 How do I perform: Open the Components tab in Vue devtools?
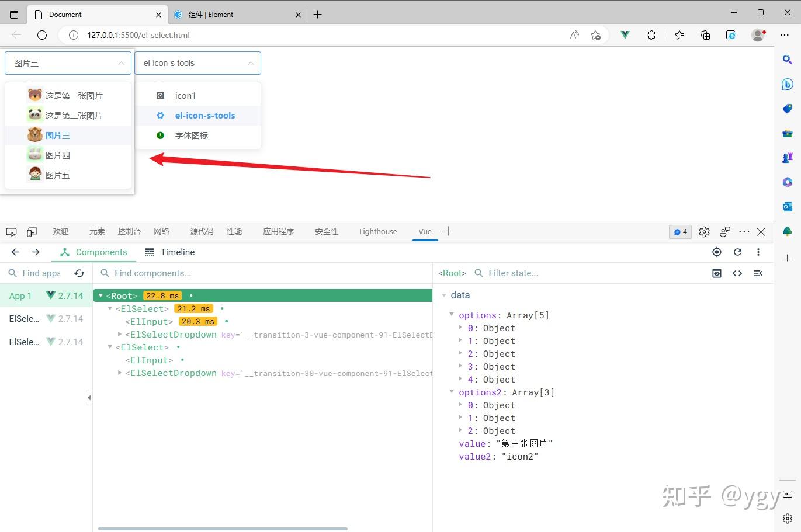tap(93, 252)
